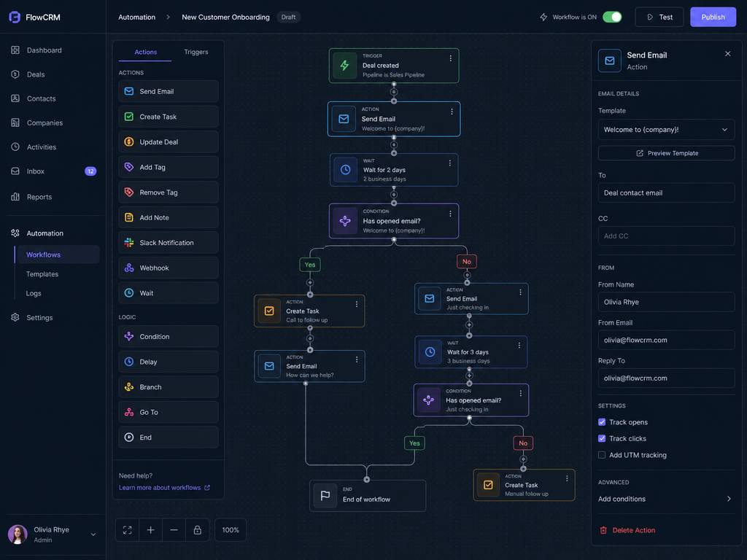Screen dimensions: 747x560
Task: Open the Inbox with 12 unread
Action: (53, 171)
